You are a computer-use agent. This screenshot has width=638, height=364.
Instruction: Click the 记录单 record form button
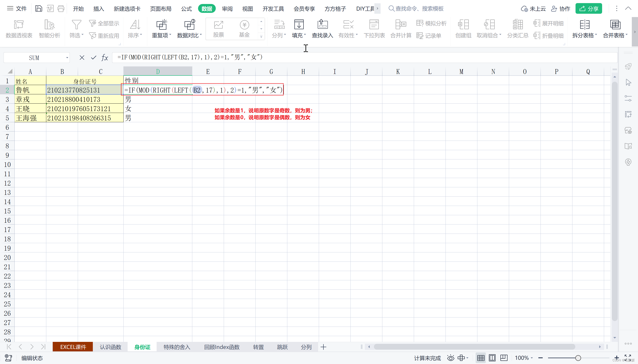tap(429, 36)
